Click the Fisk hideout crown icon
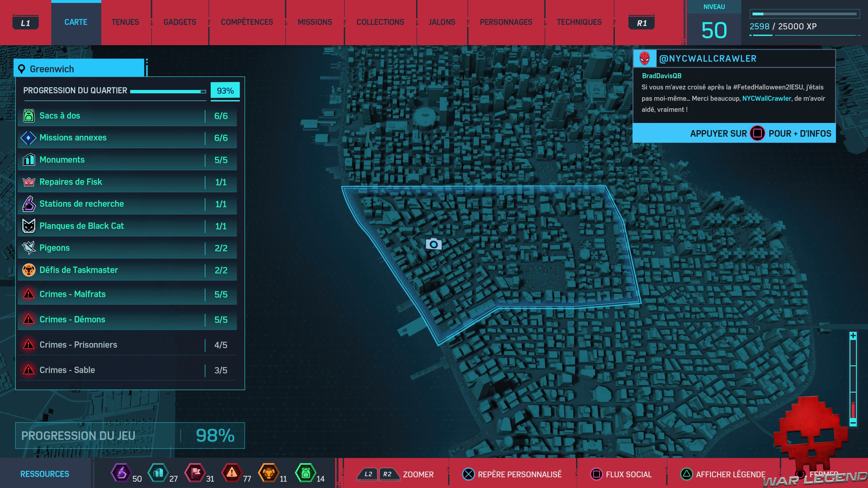 click(29, 182)
